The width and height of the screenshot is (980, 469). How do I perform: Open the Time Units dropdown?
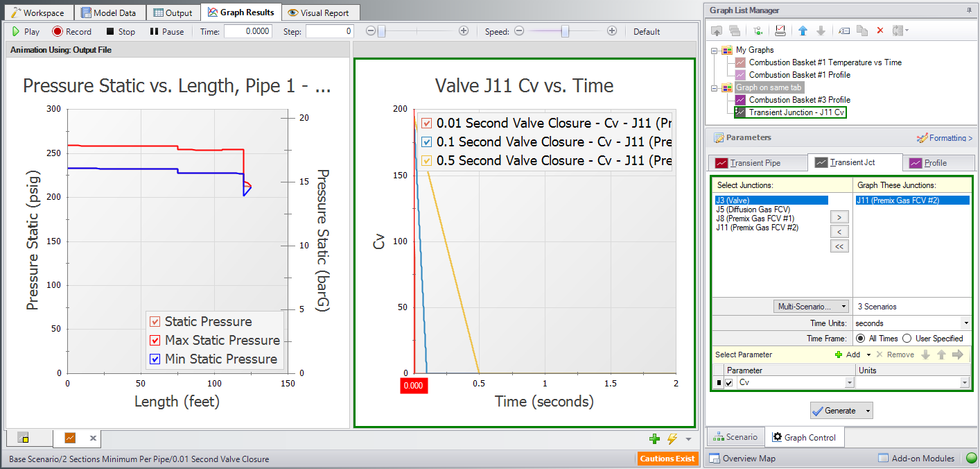click(x=965, y=323)
